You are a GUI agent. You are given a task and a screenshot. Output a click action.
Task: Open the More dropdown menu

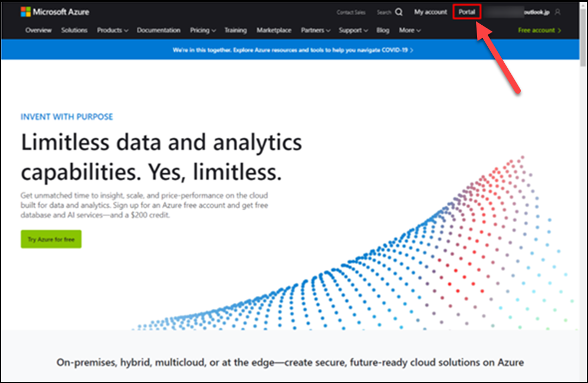[x=409, y=31]
